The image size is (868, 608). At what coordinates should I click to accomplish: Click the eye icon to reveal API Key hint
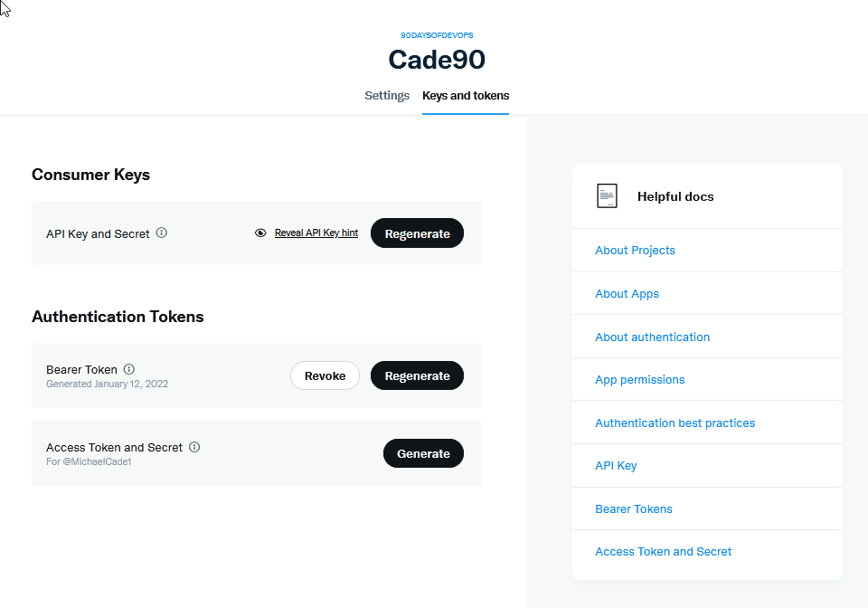pos(261,233)
